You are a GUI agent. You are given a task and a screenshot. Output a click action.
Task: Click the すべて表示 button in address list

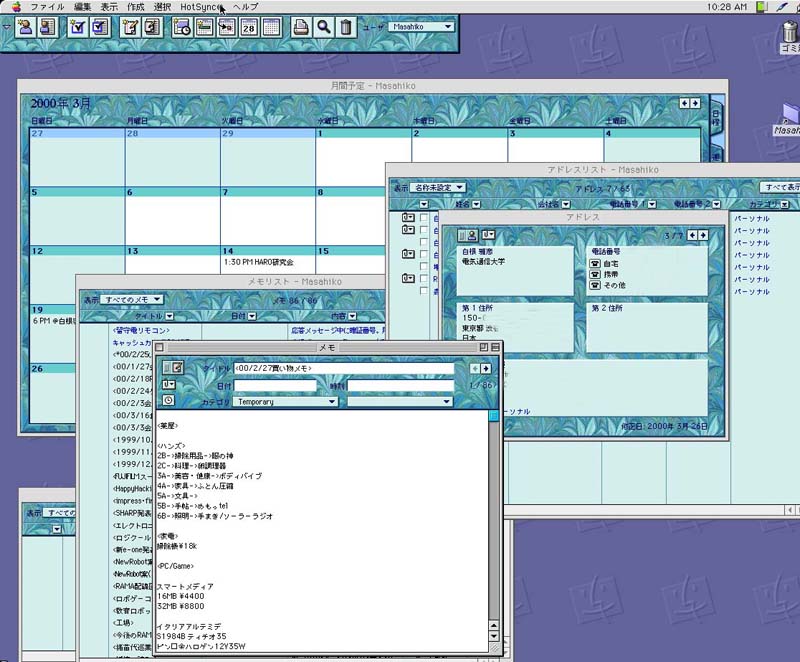(x=779, y=187)
